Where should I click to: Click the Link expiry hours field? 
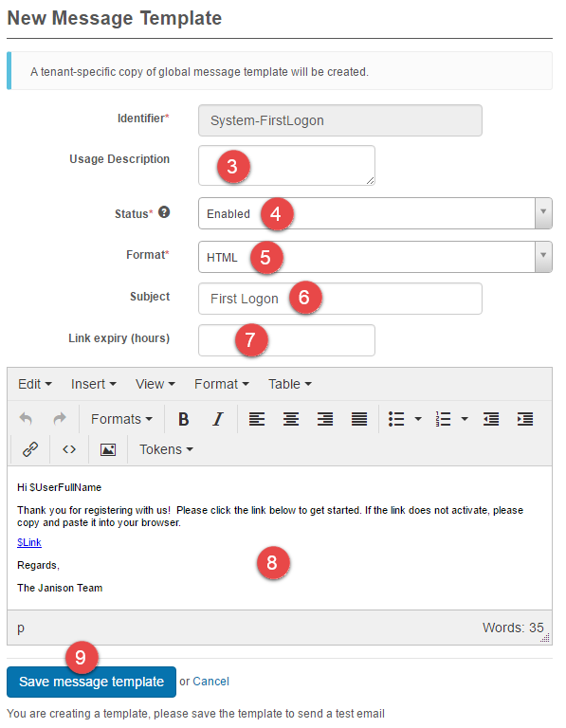click(x=286, y=340)
